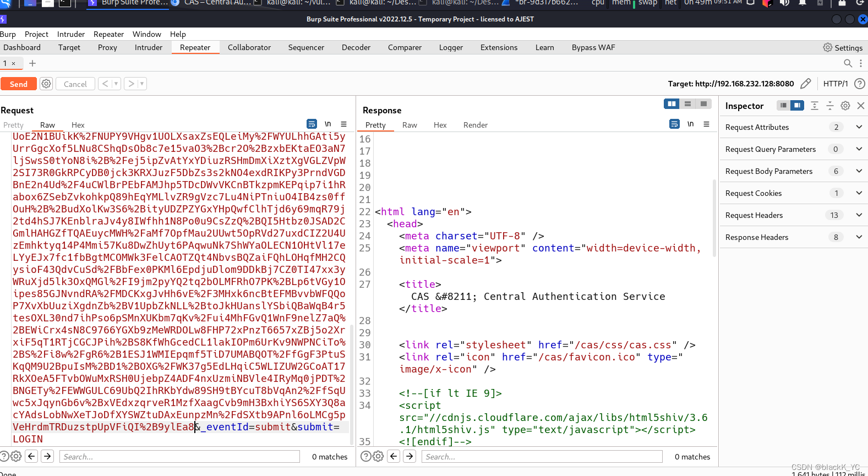
Task: Open Inspector settings gear
Action: (845, 106)
